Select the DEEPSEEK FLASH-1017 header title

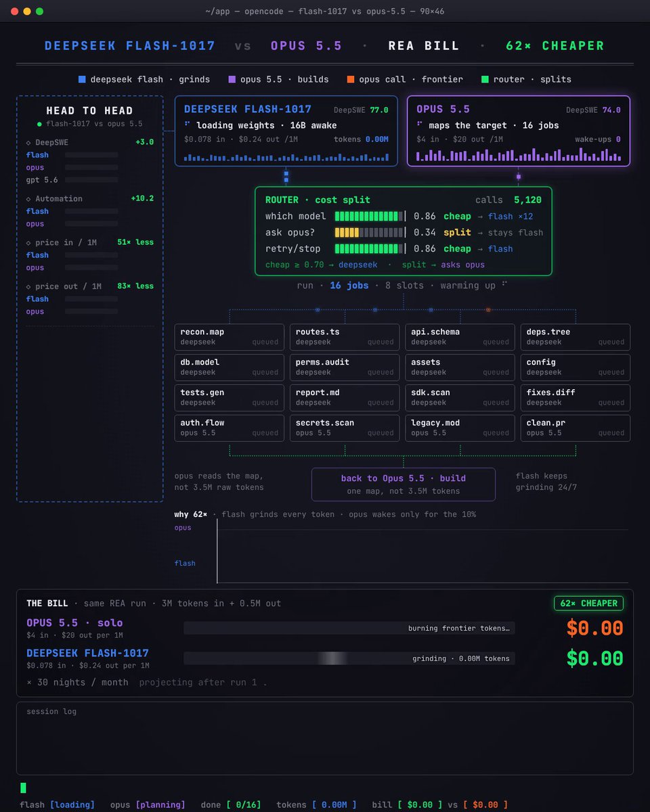point(130,46)
